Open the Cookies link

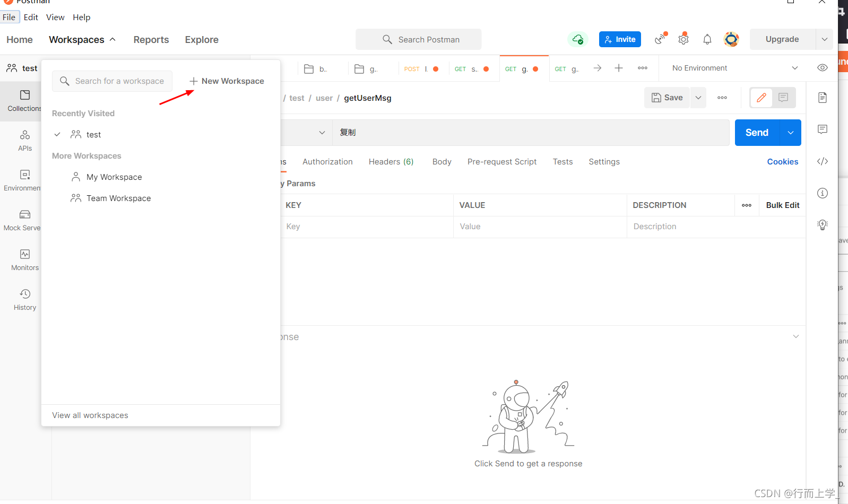783,162
